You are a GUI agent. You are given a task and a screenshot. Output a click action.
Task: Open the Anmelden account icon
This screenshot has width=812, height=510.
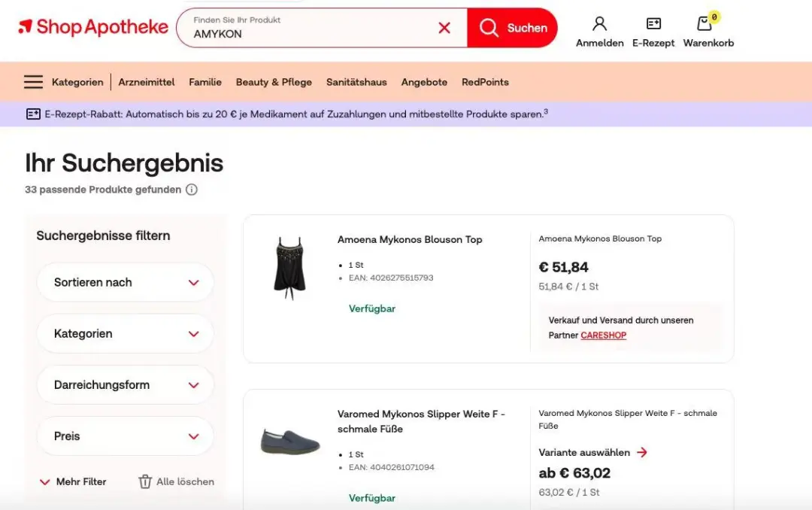[599, 24]
